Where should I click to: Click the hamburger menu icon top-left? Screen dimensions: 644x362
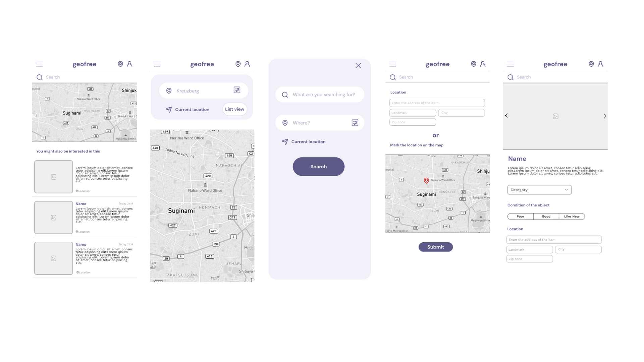39,64
